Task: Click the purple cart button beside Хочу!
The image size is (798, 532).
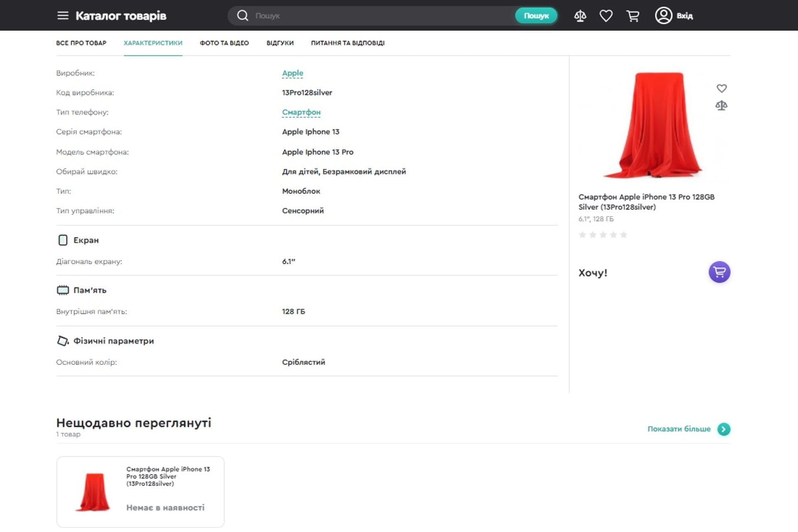Action: tap(719, 272)
